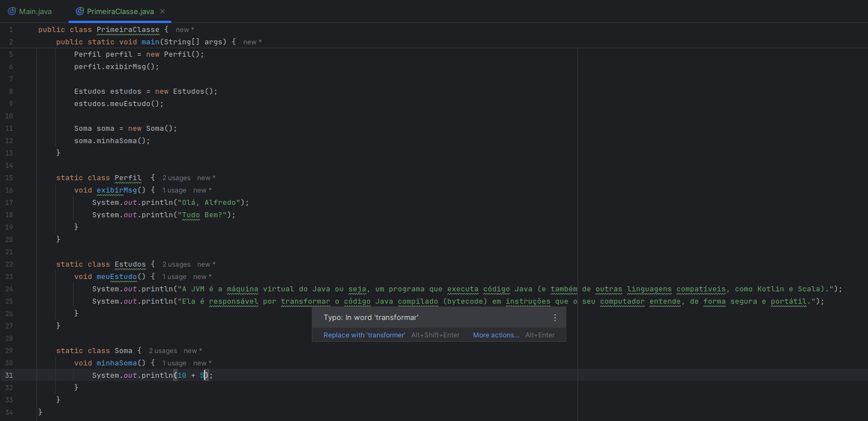The height and width of the screenshot is (421, 868).
Task: Show the 1 usage of minhaSoma method
Action: pyautogui.click(x=174, y=363)
